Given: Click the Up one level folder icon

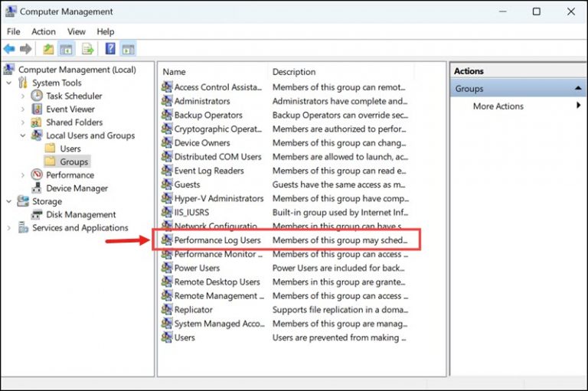Looking at the screenshot, I should (x=48, y=49).
